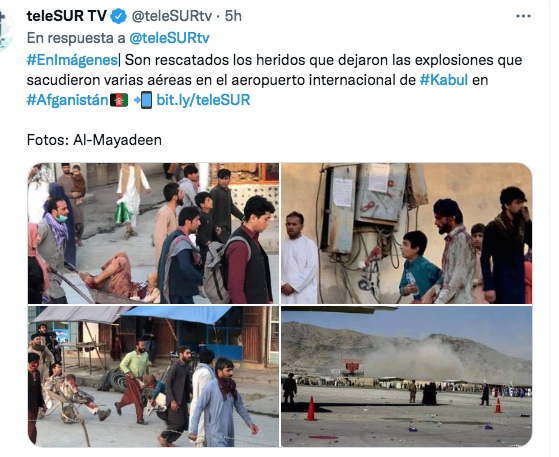Click the @teleSURtv handle beside name
The height and width of the screenshot is (457, 559).
tap(172, 16)
